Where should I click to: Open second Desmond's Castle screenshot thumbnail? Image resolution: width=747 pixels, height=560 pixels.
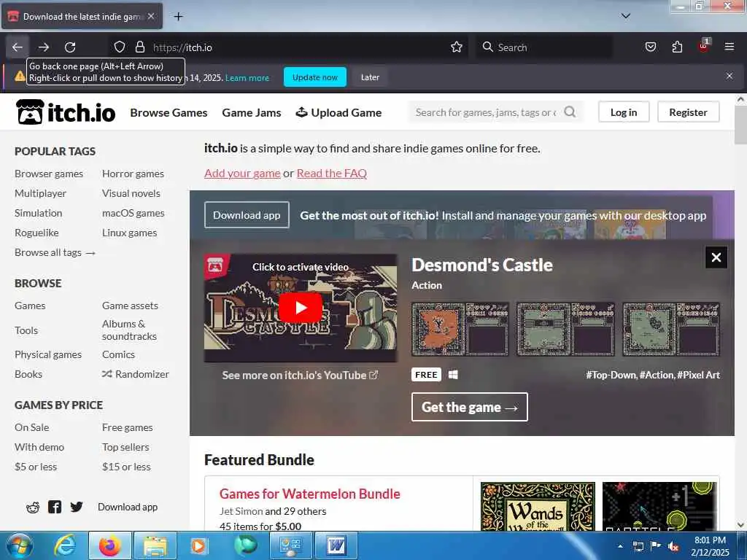pos(565,329)
